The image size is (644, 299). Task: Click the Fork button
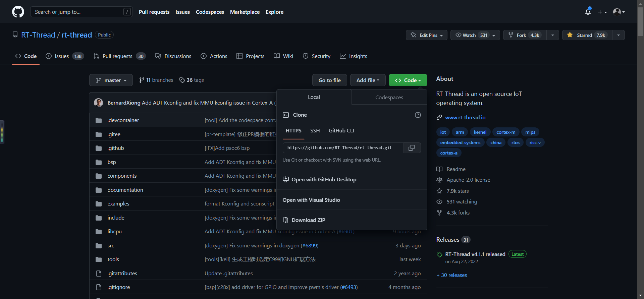(x=525, y=35)
